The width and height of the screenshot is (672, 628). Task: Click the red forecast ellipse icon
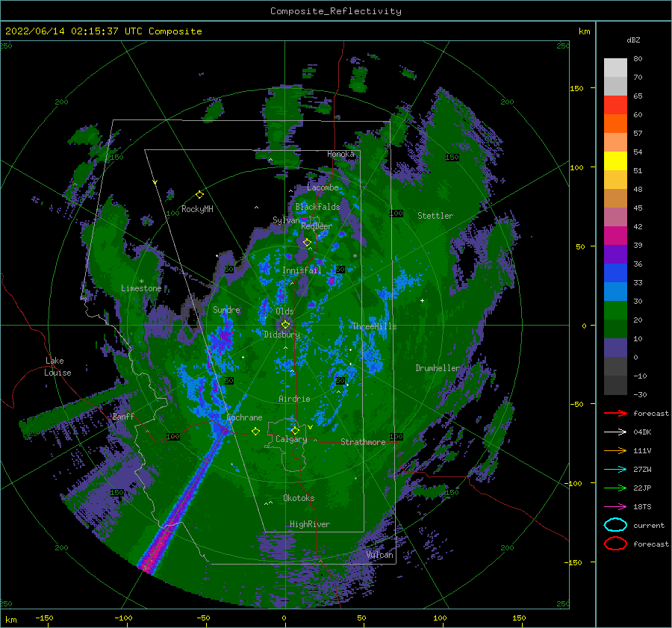(x=615, y=544)
